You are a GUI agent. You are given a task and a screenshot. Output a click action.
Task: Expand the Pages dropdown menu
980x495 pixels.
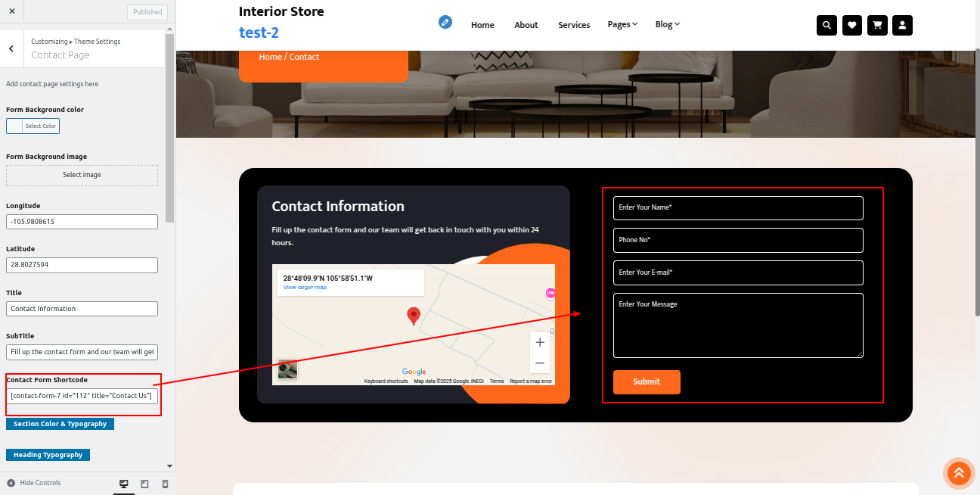tap(622, 24)
